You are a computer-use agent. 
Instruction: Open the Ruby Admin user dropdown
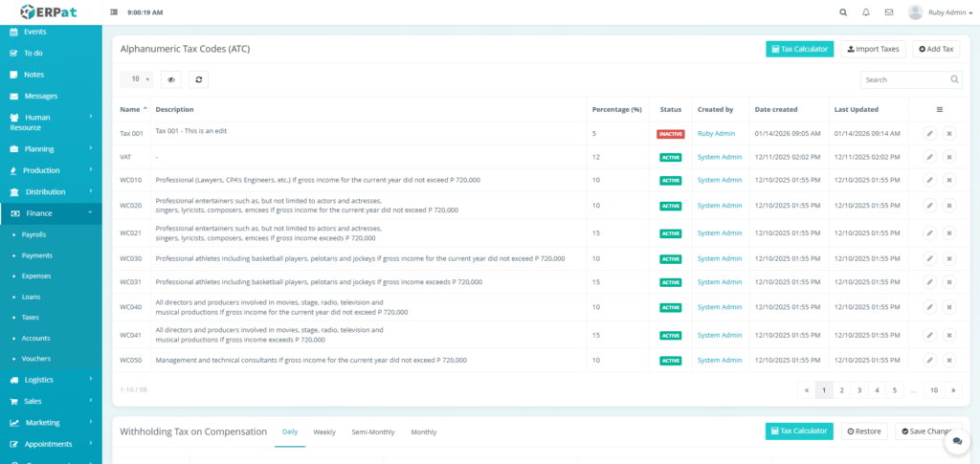click(938, 12)
